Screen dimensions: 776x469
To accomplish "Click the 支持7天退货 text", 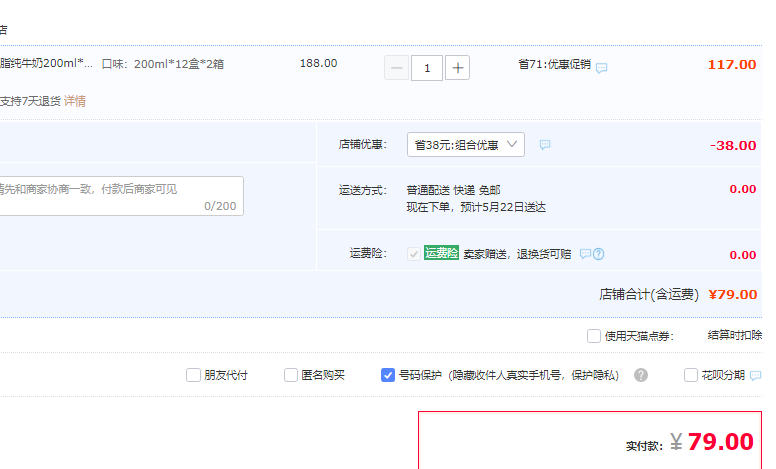I will 30,101.
